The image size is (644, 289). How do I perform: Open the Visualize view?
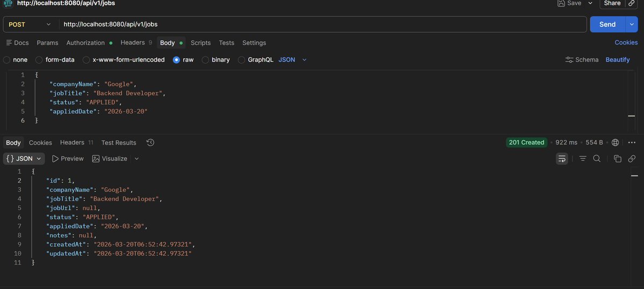(x=110, y=158)
